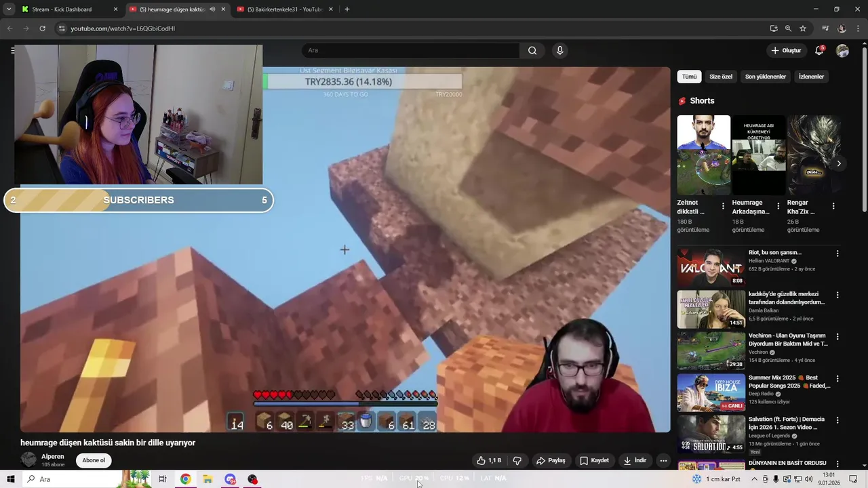The height and width of the screenshot is (488, 868).
Task: Open Chrome from the Windows taskbar
Action: 185,479
